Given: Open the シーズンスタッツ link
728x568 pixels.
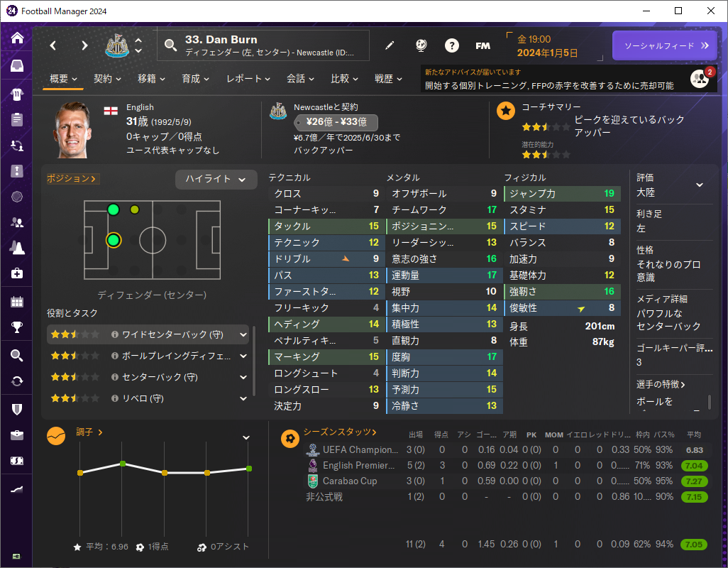Looking at the screenshot, I should (x=340, y=432).
